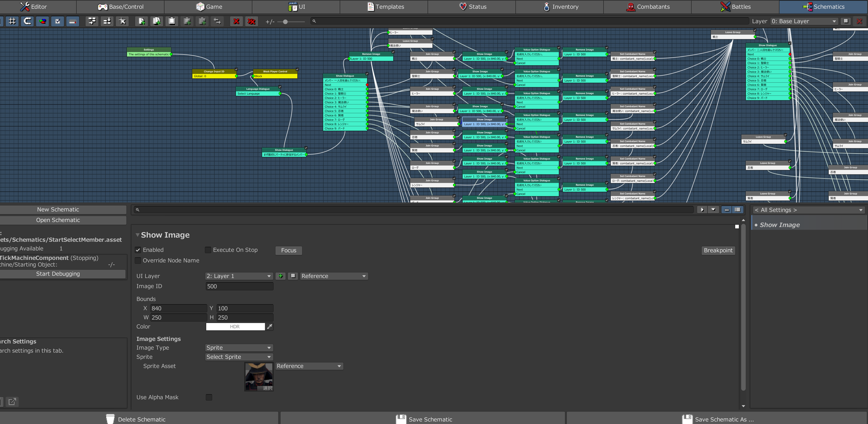The height and width of the screenshot is (424, 868).
Task: Click the colored circles node color icon
Action: 42,21
